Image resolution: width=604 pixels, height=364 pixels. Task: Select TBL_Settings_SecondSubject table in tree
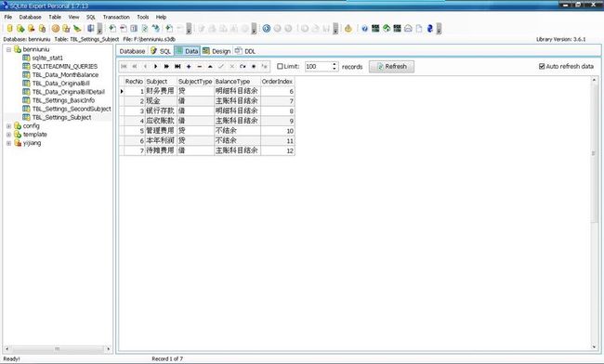pyautogui.click(x=72, y=109)
